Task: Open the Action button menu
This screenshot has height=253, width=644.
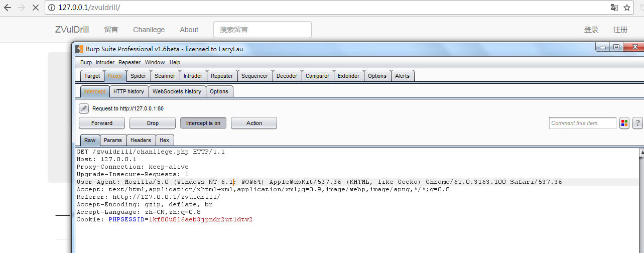Action: point(254,123)
